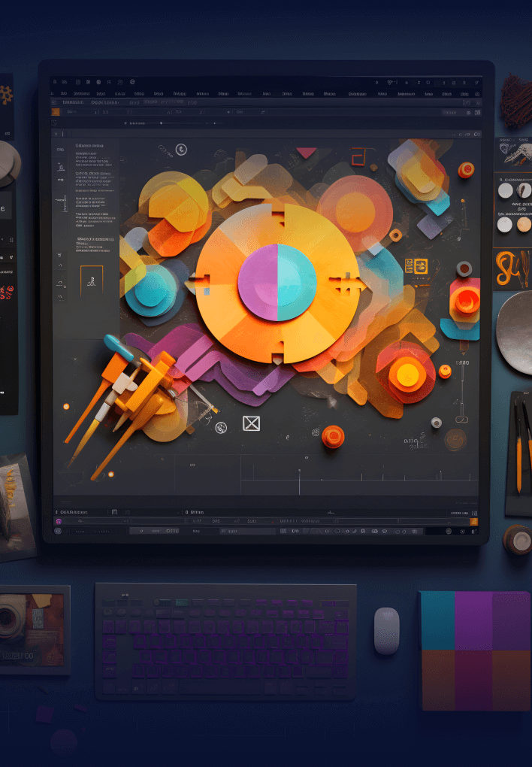Toggle the small gray knob on canvas right edge
Image resolution: width=532 pixels, height=767 pixels.
[464, 268]
